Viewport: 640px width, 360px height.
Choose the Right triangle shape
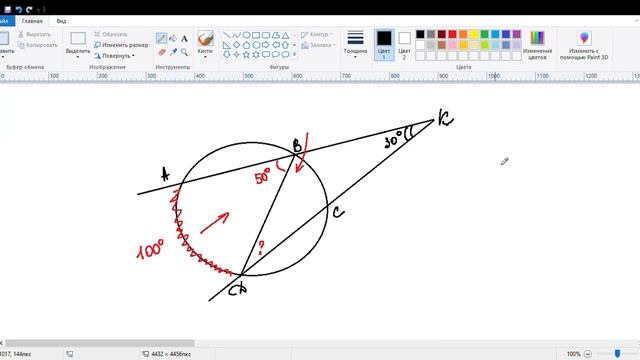click(227, 45)
